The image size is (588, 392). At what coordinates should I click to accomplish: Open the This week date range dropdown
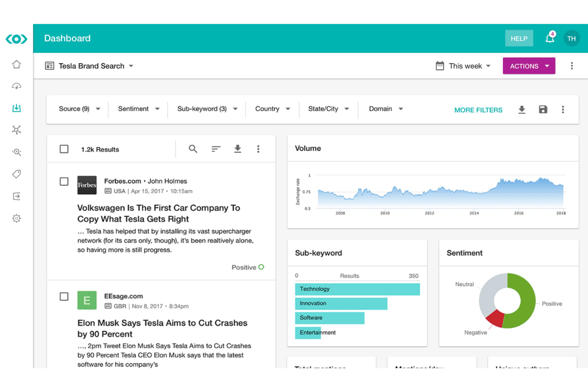(x=470, y=66)
